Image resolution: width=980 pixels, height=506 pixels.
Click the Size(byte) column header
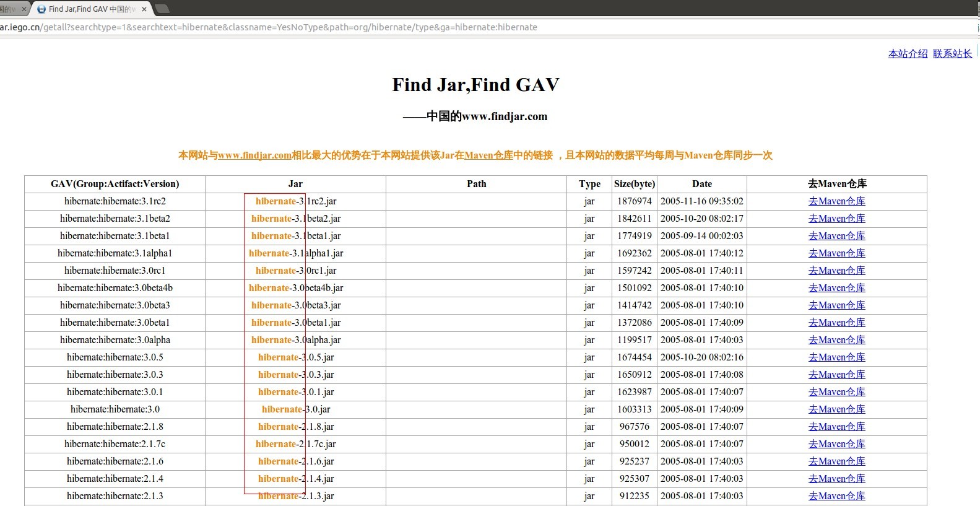tap(635, 184)
